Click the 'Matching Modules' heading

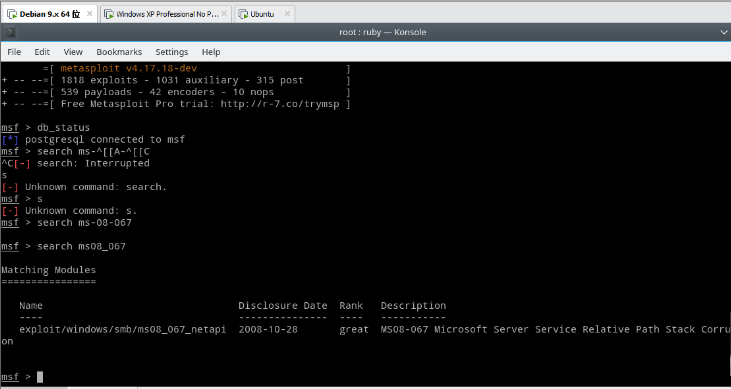point(48,270)
